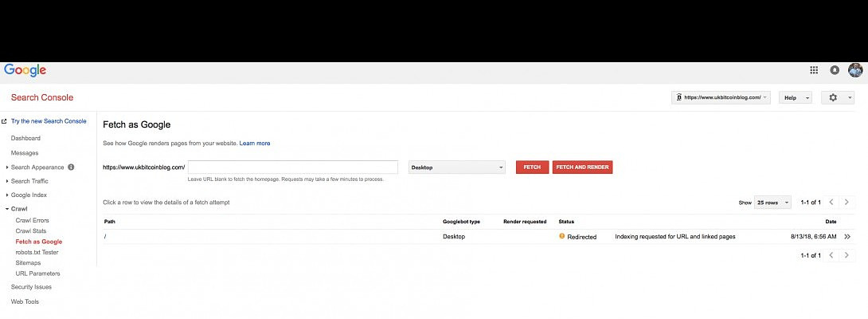Click the double-arrow icon on fetch row
Image resolution: width=868 pixels, height=319 pixels.
pyautogui.click(x=847, y=237)
